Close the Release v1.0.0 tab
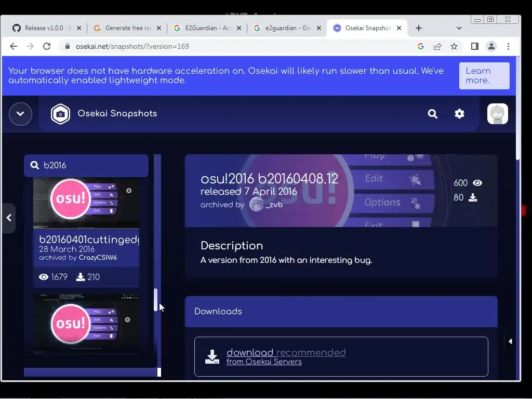 [79, 28]
